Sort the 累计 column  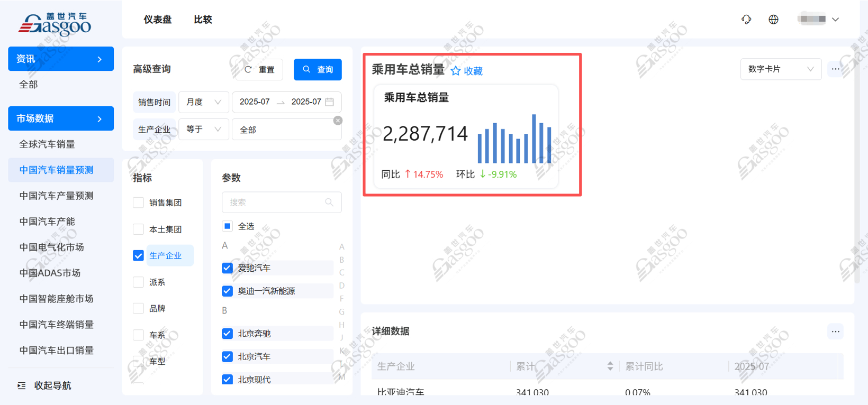(610, 366)
